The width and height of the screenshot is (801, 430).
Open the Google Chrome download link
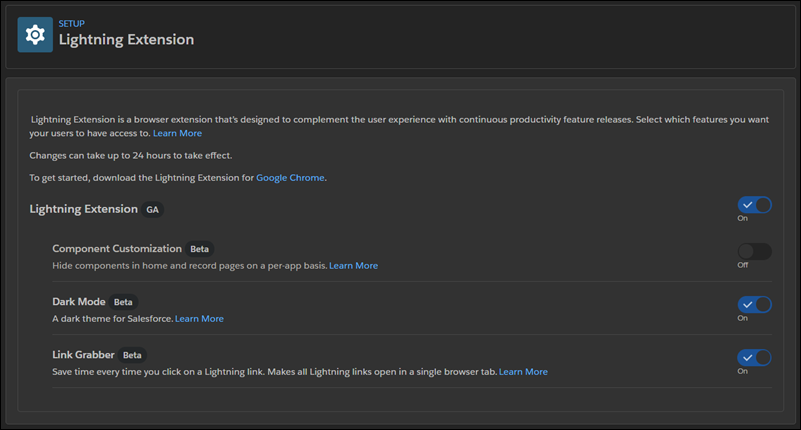coord(290,178)
